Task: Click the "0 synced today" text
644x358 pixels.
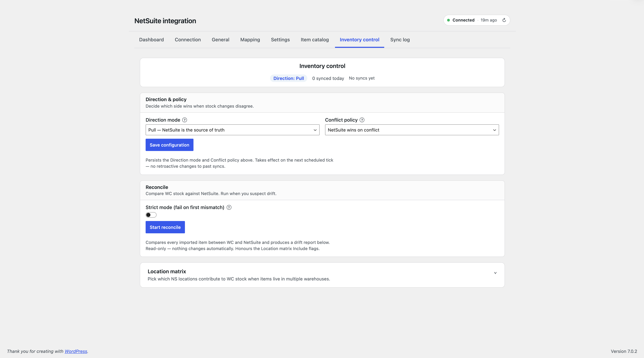Action: 328,78
